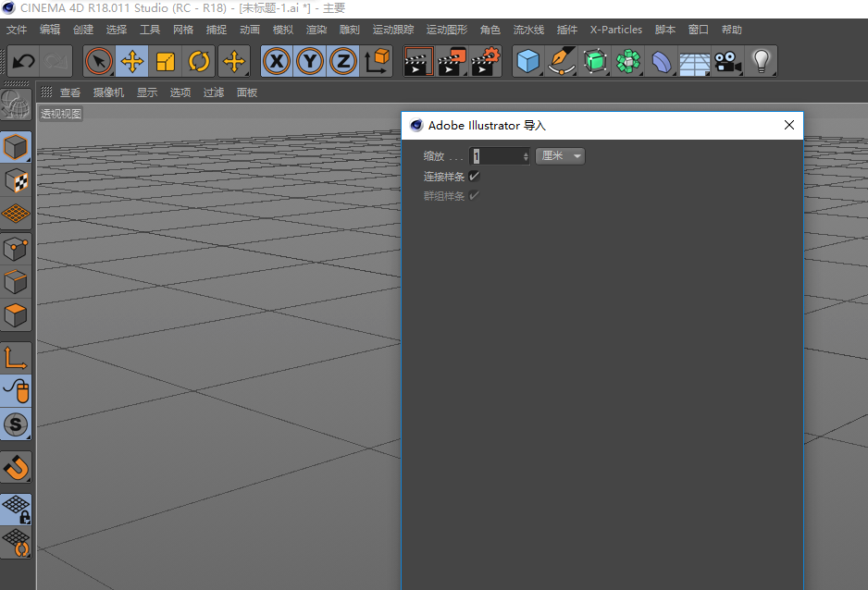Open the 渲染 menu

point(316,29)
